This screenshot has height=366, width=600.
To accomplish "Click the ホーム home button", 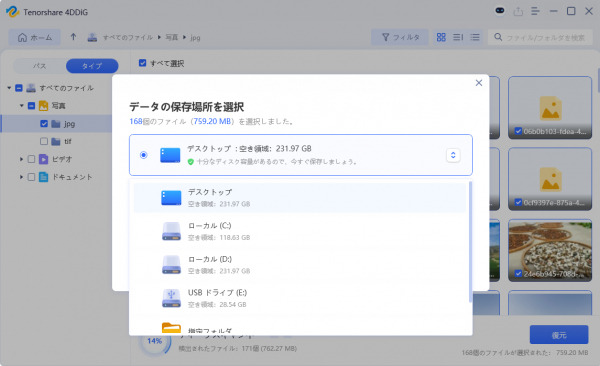I will (35, 37).
